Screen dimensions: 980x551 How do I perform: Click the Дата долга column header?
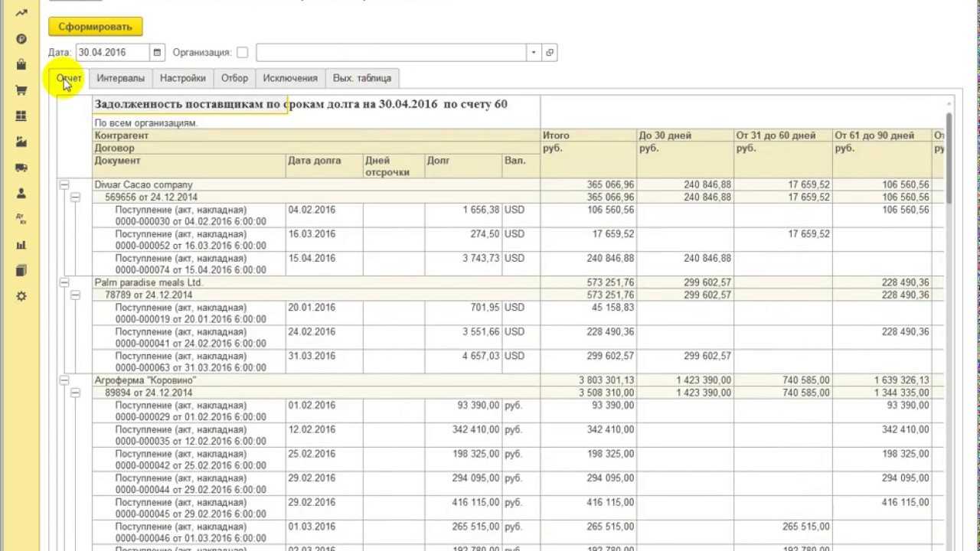pyautogui.click(x=325, y=166)
